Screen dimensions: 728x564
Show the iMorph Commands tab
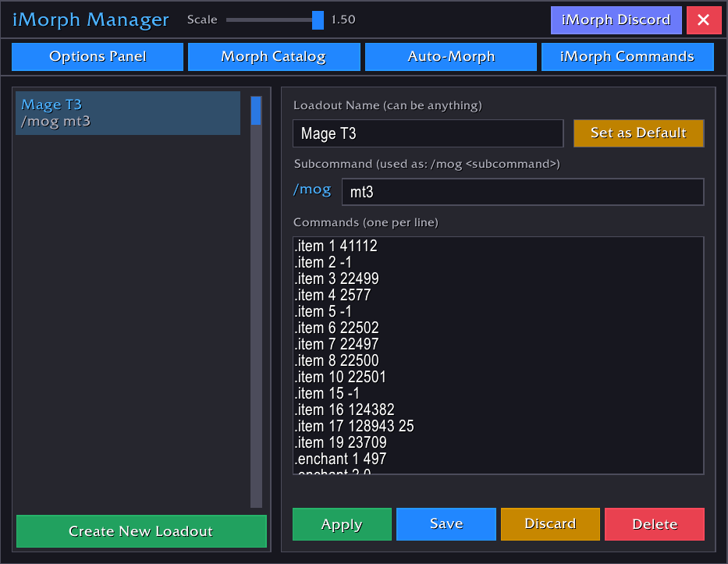pyautogui.click(x=627, y=57)
